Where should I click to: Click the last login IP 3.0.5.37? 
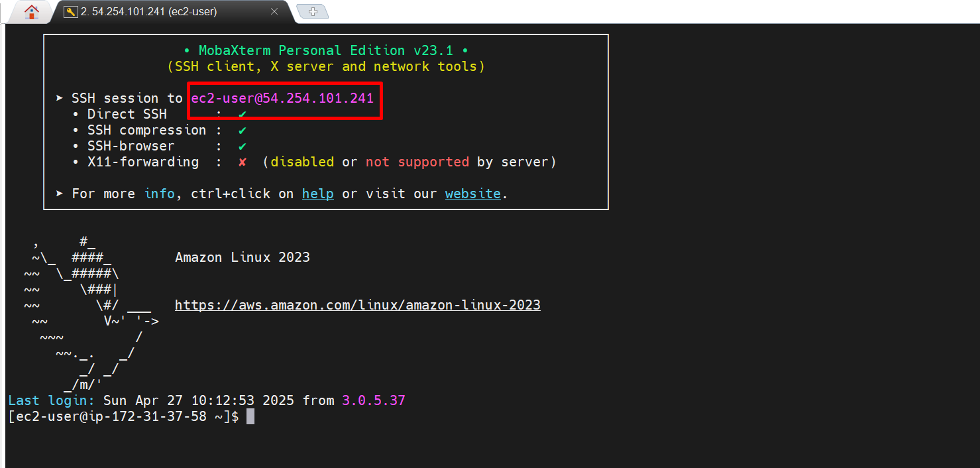374,400
